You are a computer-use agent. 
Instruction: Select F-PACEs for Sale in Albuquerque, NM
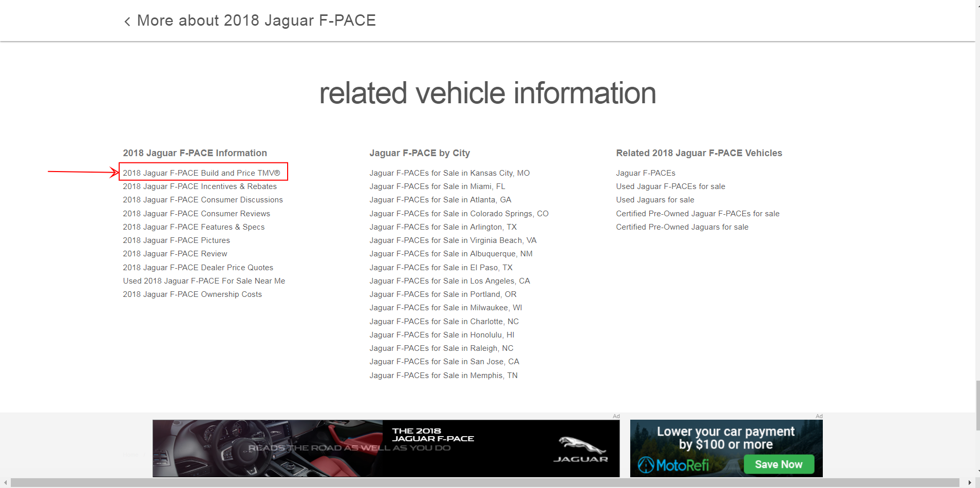pyautogui.click(x=451, y=254)
